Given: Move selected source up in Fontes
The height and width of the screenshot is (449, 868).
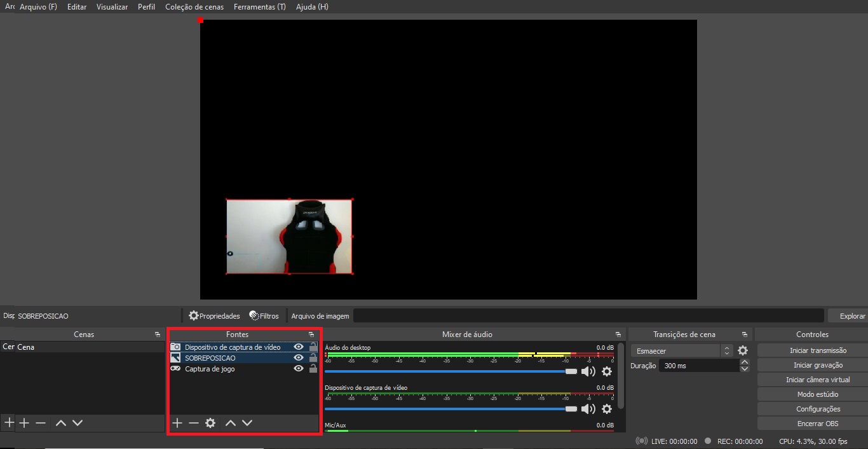Looking at the screenshot, I should 231,423.
